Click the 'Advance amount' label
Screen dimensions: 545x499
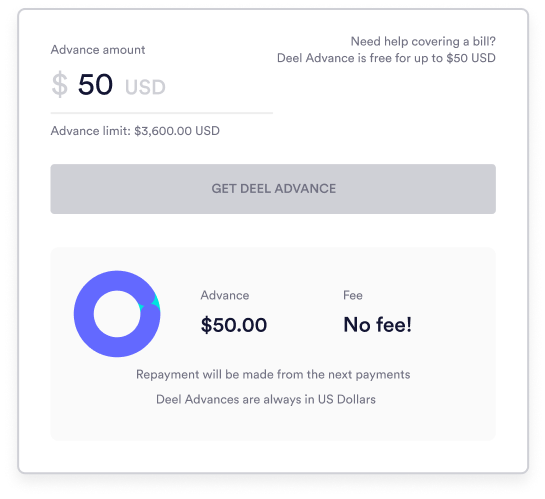98,50
